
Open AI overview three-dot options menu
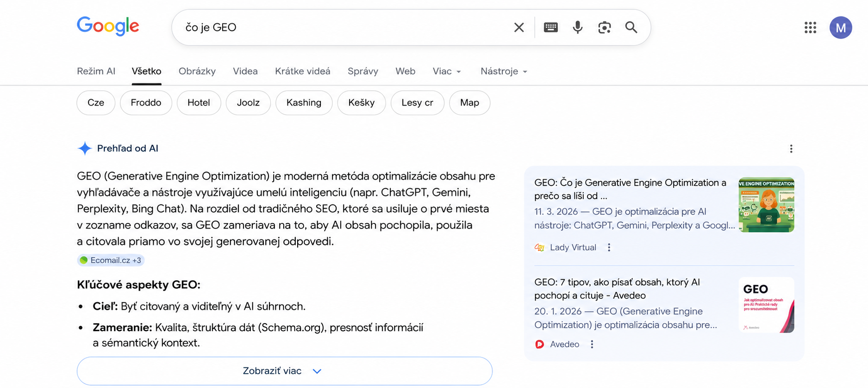tap(791, 148)
